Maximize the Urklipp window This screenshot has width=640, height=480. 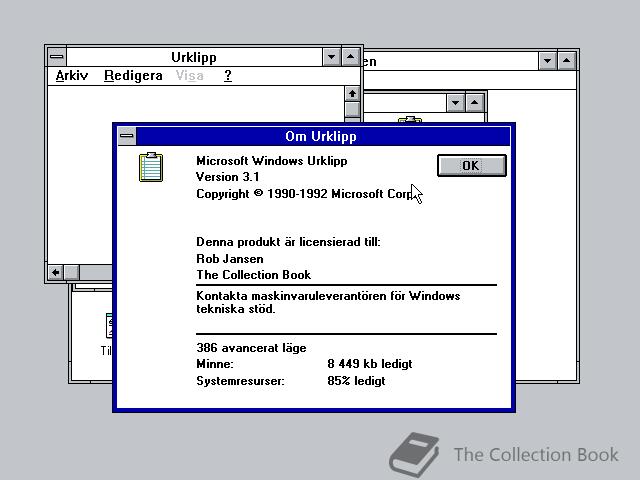(351, 57)
